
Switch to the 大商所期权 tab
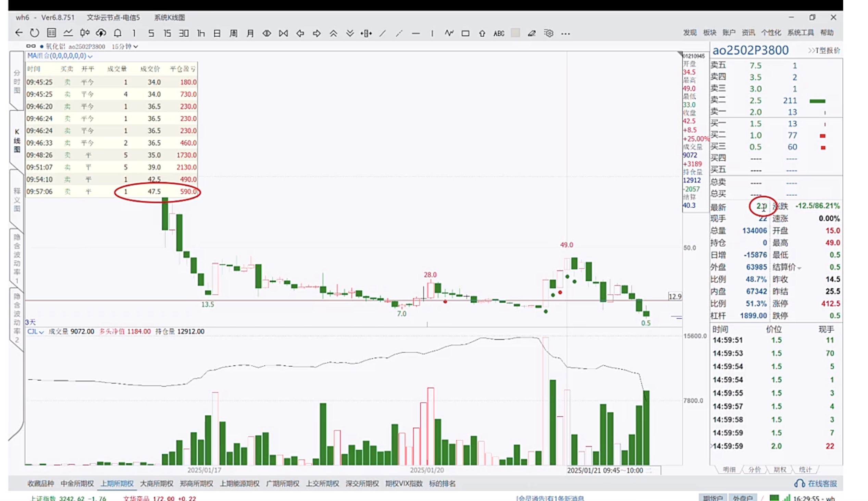157,484
